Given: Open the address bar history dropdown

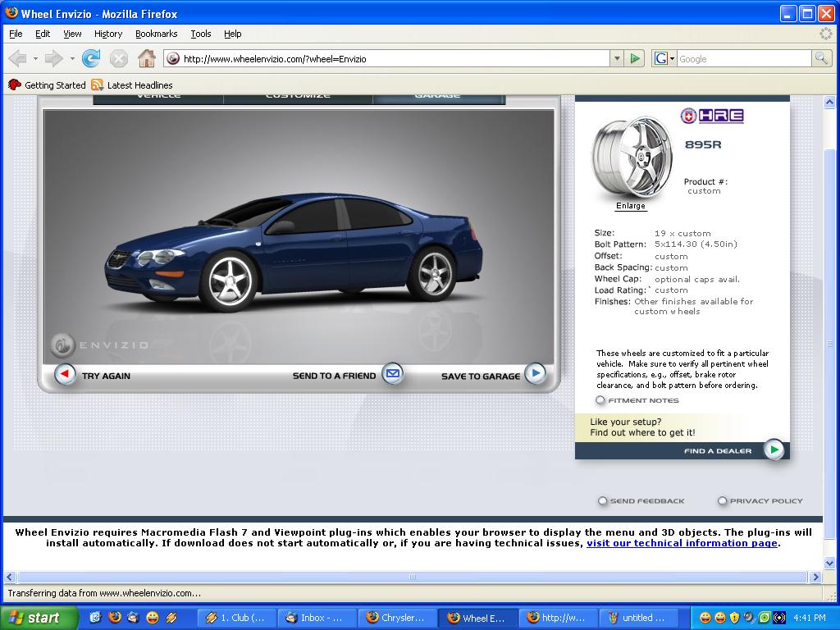Looking at the screenshot, I should point(617,58).
